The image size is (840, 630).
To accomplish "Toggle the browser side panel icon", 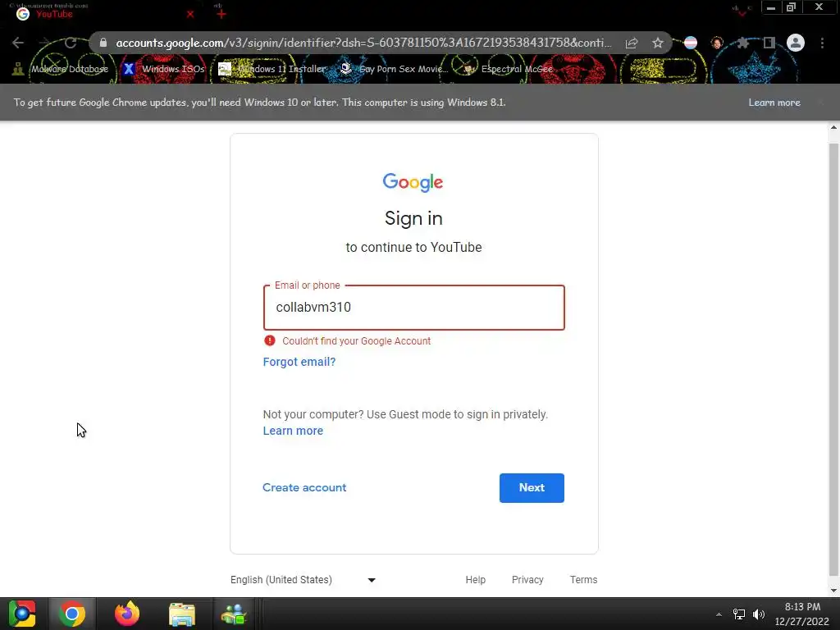I will pos(769,43).
